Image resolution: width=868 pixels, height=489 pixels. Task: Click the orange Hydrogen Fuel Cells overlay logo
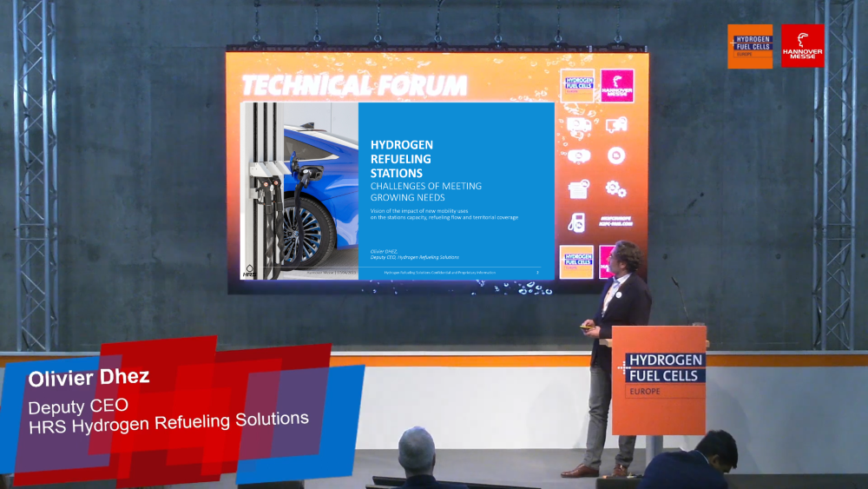[x=750, y=46]
